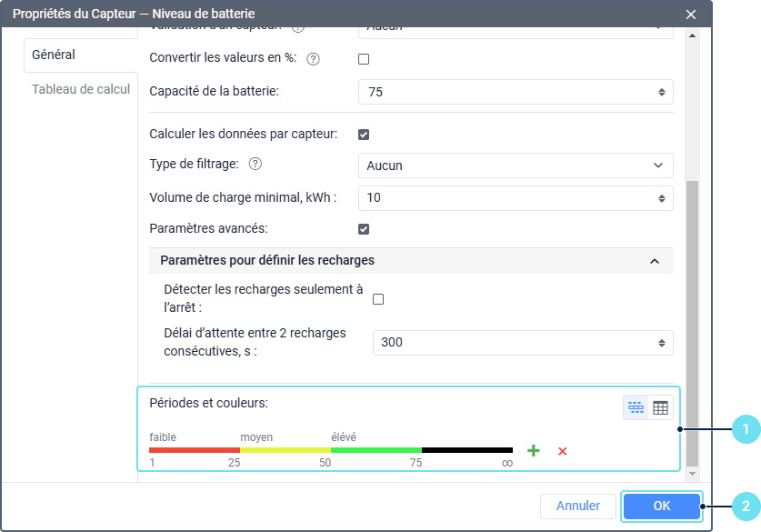Image resolution: width=761 pixels, height=532 pixels.
Task: Check Détecter les recharges seulement à l'arrêt
Action: [x=378, y=298]
